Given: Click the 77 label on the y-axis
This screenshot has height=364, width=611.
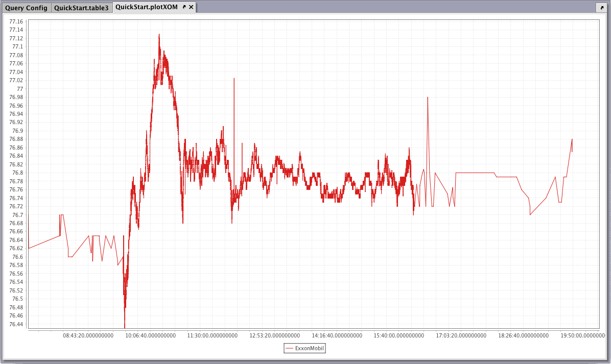Looking at the screenshot, I should pyautogui.click(x=20, y=89).
